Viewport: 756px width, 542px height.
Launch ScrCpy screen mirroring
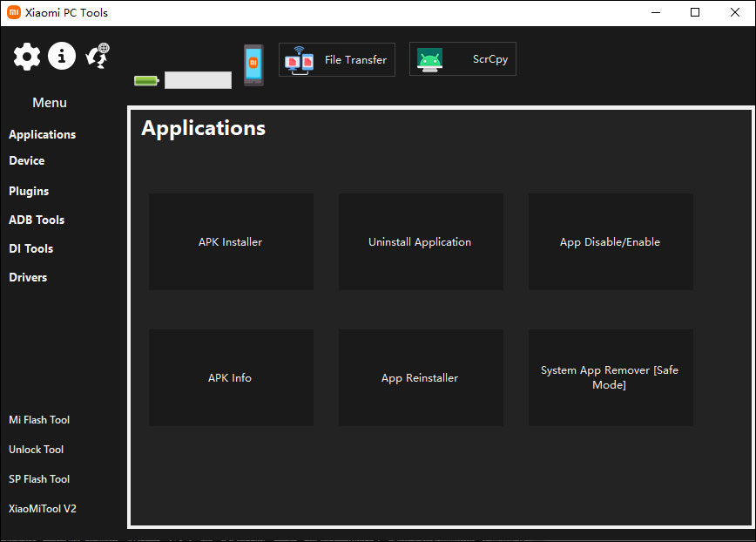[x=462, y=60]
